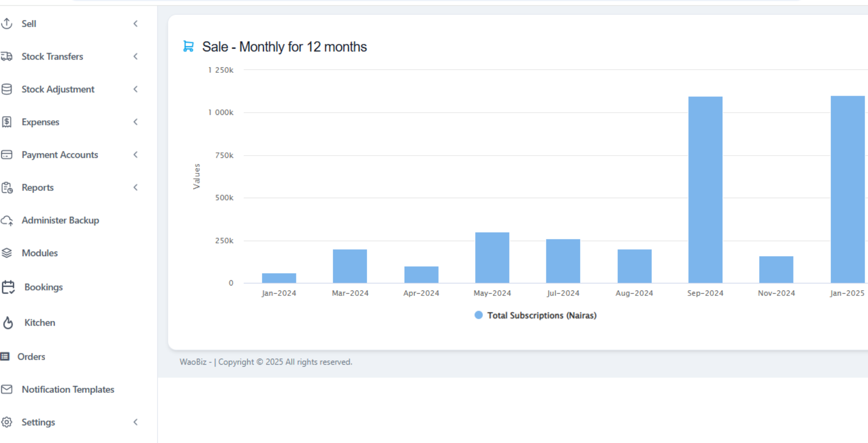The width and height of the screenshot is (868, 443).
Task: Expand the Payment Accounts chevron
Action: (136, 155)
